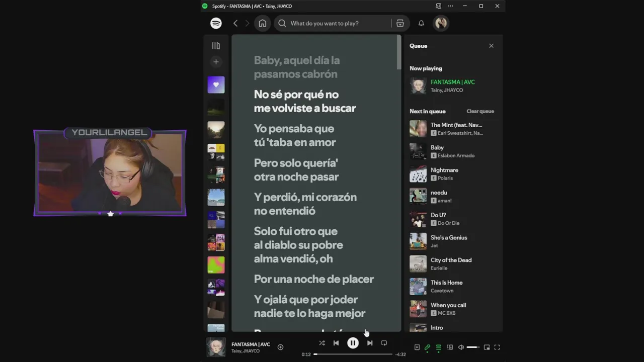Open the user profile avatar menu

pos(441,23)
